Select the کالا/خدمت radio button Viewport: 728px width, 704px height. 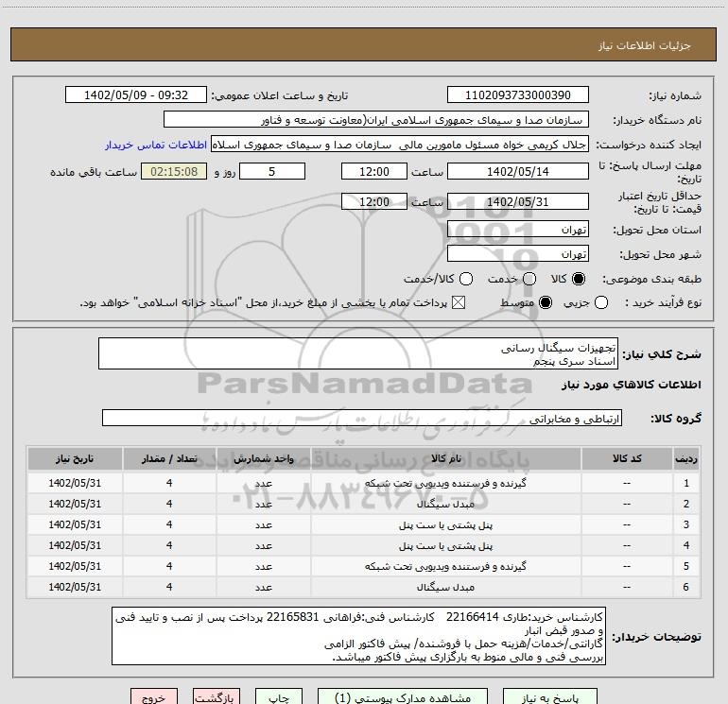pyautogui.click(x=466, y=279)
